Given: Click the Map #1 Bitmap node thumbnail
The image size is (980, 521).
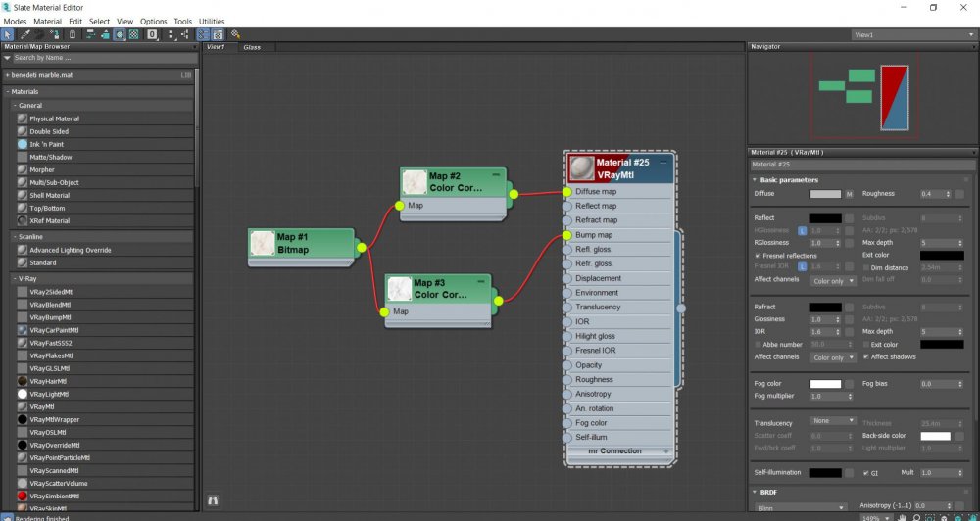Looking at the screenshot, I should pyautogui.click(x=263, y=243).
